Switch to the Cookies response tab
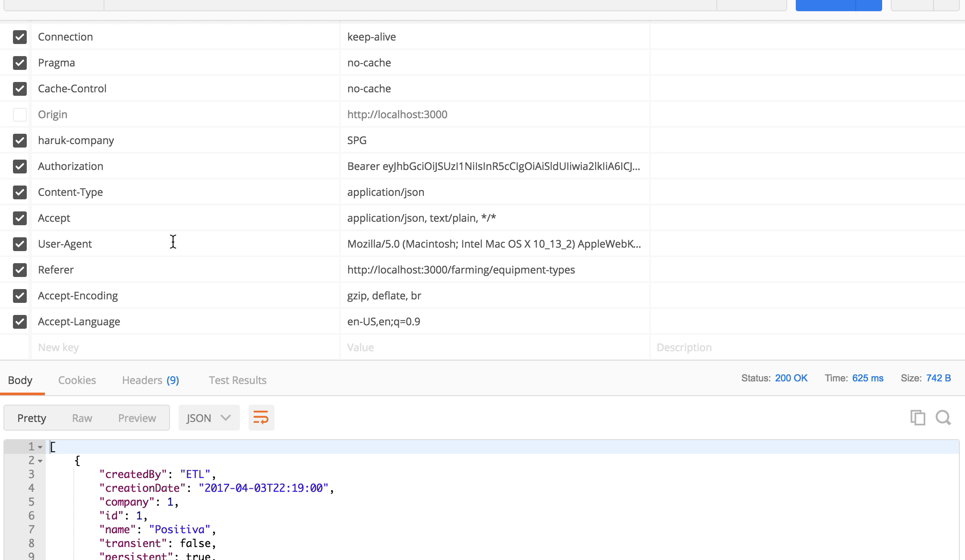This screenshot has width=965, height=560. [77, 380]
